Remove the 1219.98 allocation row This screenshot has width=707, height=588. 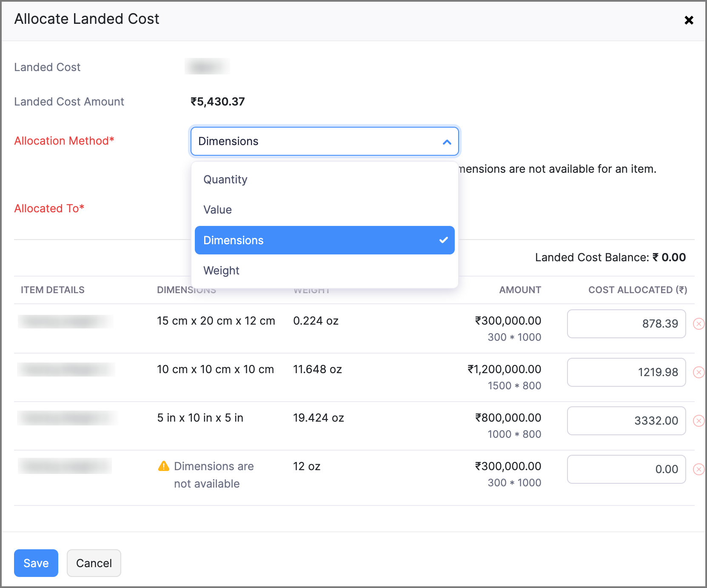point(698,372)
